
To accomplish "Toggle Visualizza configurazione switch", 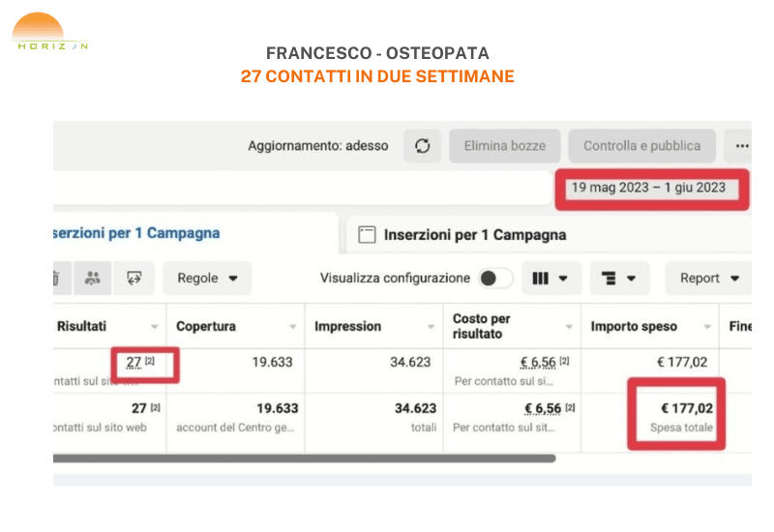I will pyautogui.click(x=496, y=279).
